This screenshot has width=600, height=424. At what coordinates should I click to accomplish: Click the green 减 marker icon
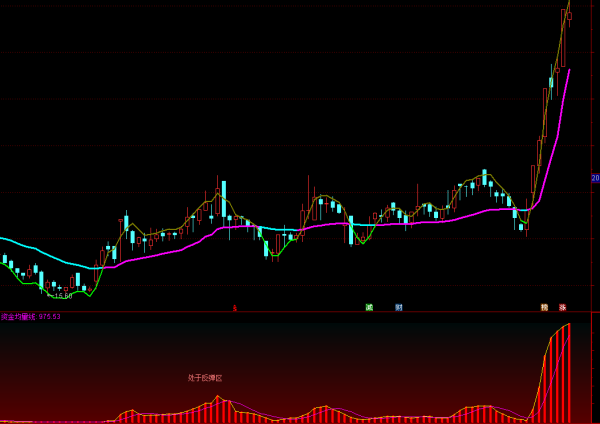click(x=369, y=307)
